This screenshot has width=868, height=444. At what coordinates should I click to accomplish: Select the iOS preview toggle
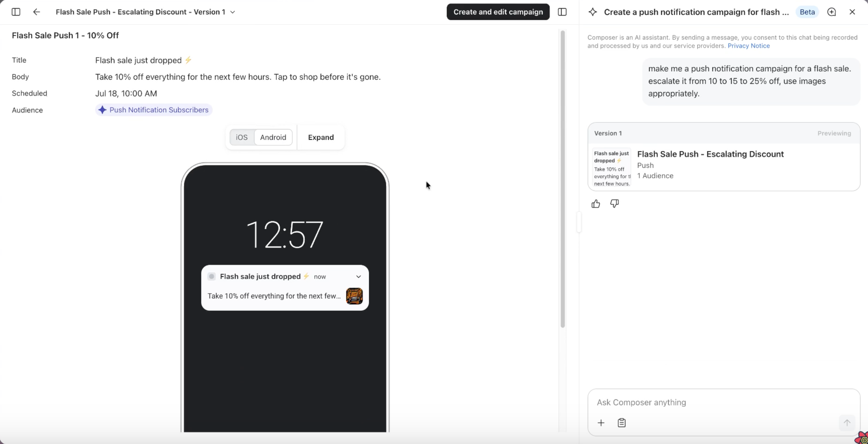pyautogui.click(x=242, y=137)
